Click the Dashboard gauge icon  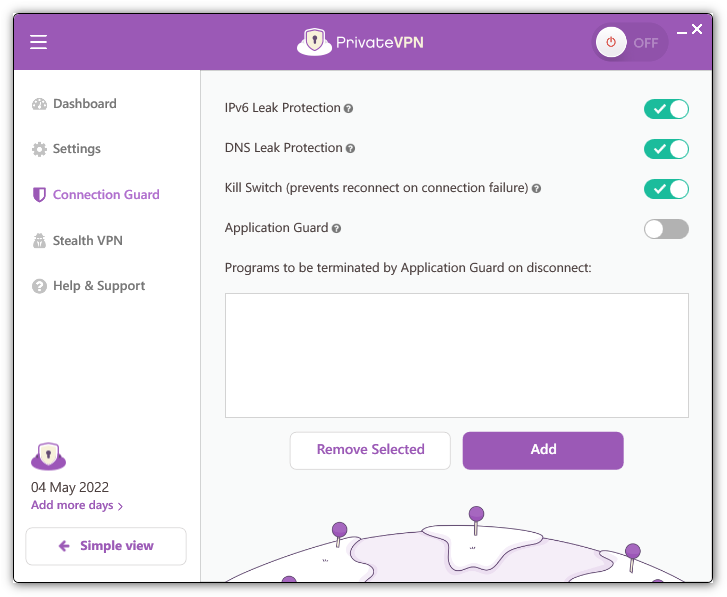[39, 104]
